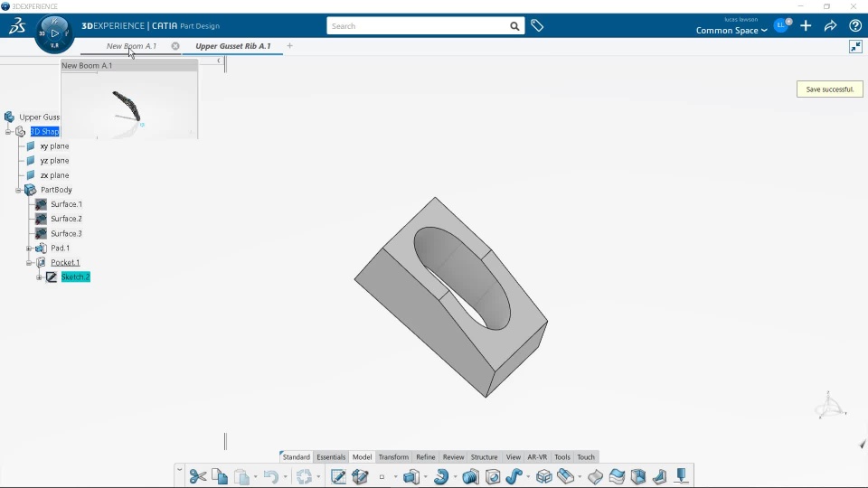Open the Refine toolbar tab
Viewport: 868px width, 488px height.
(x=426, y=457)
